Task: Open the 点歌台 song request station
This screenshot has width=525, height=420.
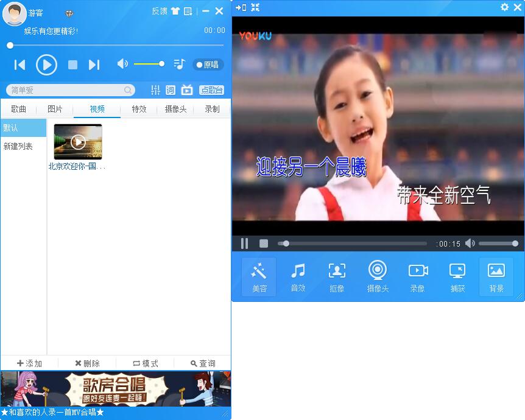Action: pyautogui.click(x=213, y=89)
